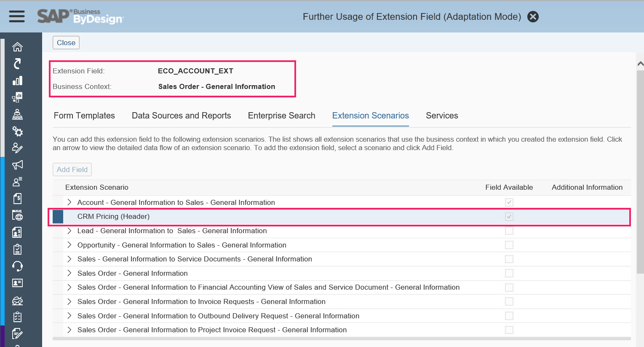Click the Extension Scenario column header
Screen dimensions: 644x347
[97, 187]
